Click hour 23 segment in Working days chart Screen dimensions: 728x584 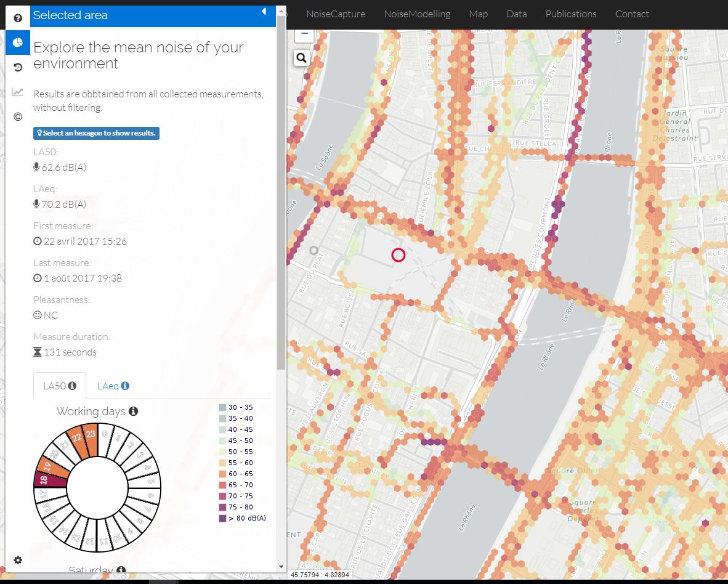pos(91,434)
